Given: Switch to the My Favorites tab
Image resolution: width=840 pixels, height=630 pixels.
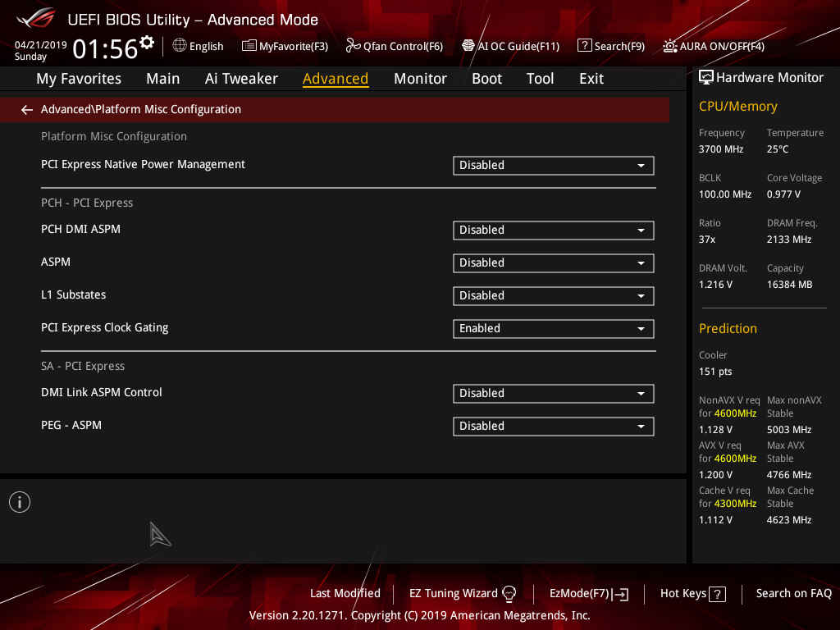Looking at the screenshot, I should click(x=79, y=79).
